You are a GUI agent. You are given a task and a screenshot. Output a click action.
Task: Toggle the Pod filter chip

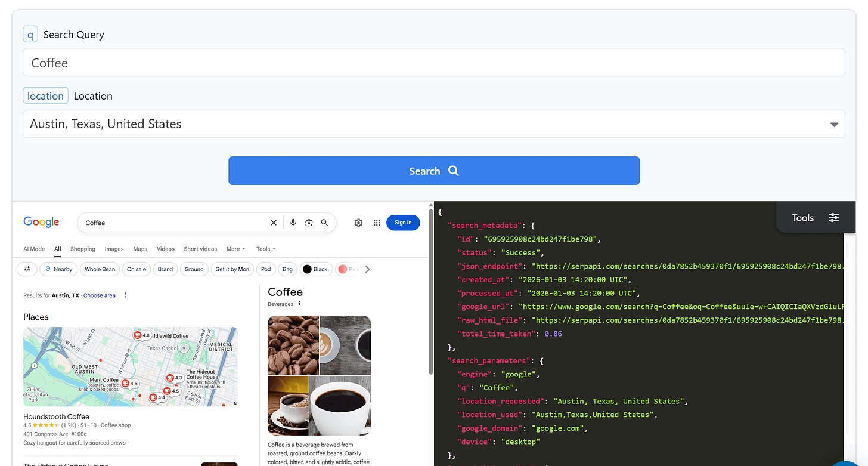pyautogui.click(x=266, y=269)
